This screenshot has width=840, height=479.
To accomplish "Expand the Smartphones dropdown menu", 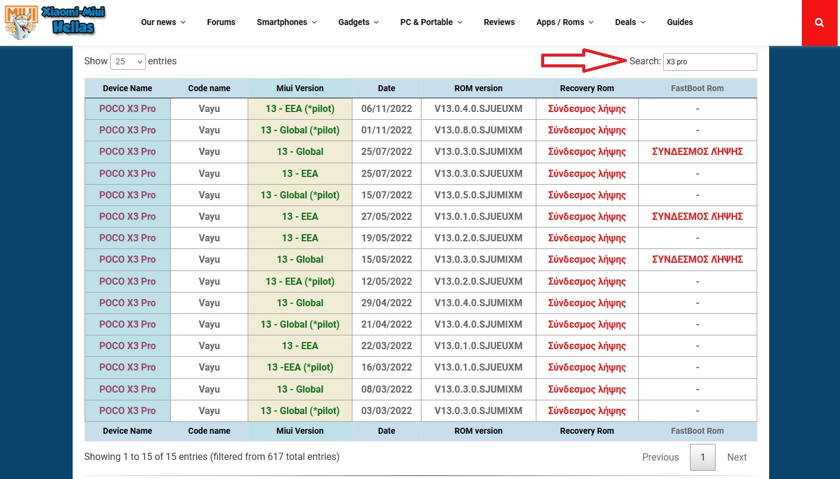I will [x=287, y=22].
